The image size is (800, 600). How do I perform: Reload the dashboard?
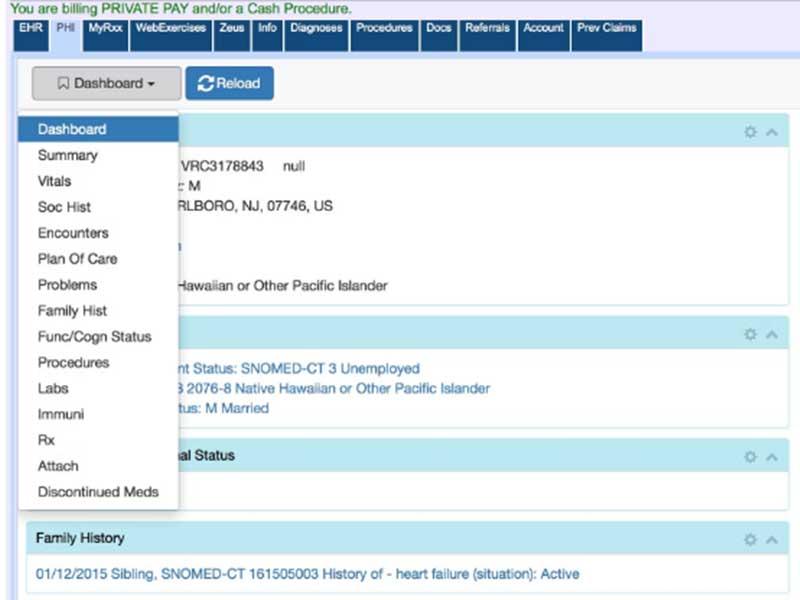(x=230, y=83)
